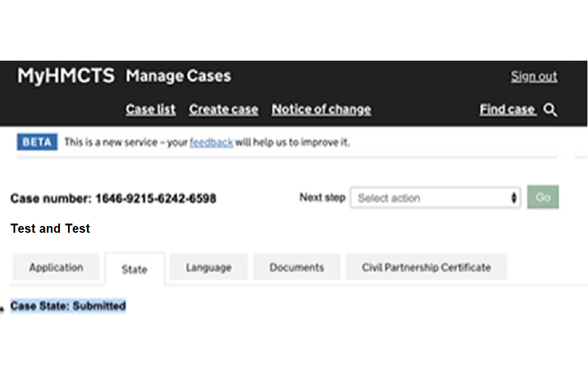Click the magnifying glass search icon
The height and width of the screenshot is (392, 588).
550,110
